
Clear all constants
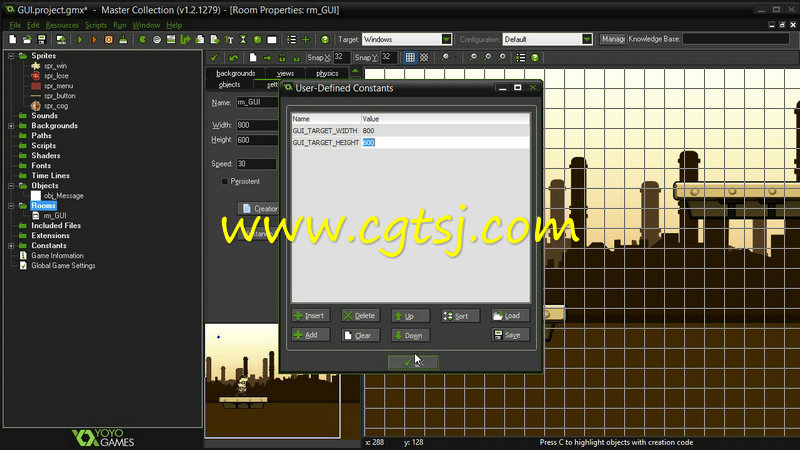click(360, 335)
